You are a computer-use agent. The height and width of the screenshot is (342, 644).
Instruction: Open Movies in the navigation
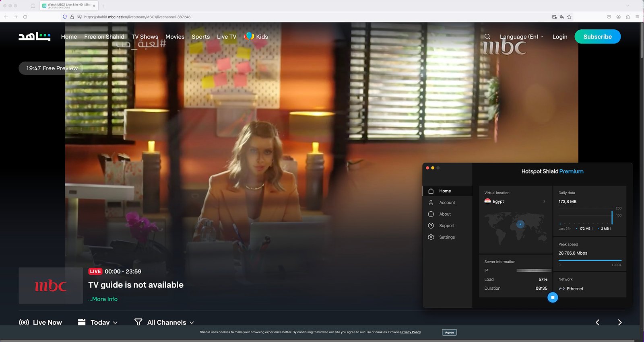tap(175, 37)
